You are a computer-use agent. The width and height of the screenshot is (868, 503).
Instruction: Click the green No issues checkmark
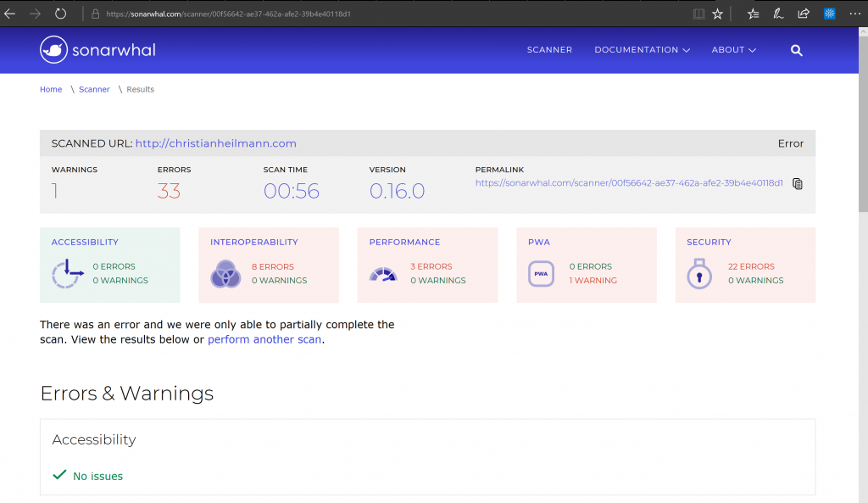tap(59, 475)
